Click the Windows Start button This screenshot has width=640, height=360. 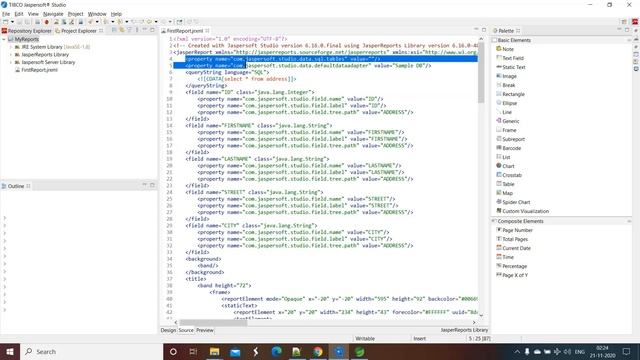pyautogui.click(x=10, y=351)
